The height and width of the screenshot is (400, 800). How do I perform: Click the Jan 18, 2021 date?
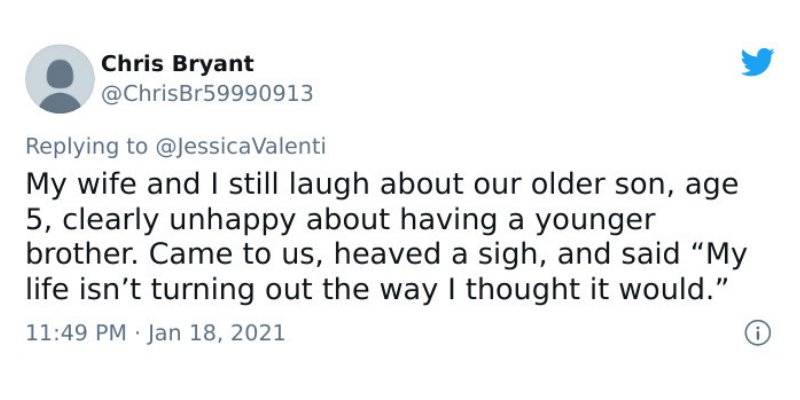(216, 333)
